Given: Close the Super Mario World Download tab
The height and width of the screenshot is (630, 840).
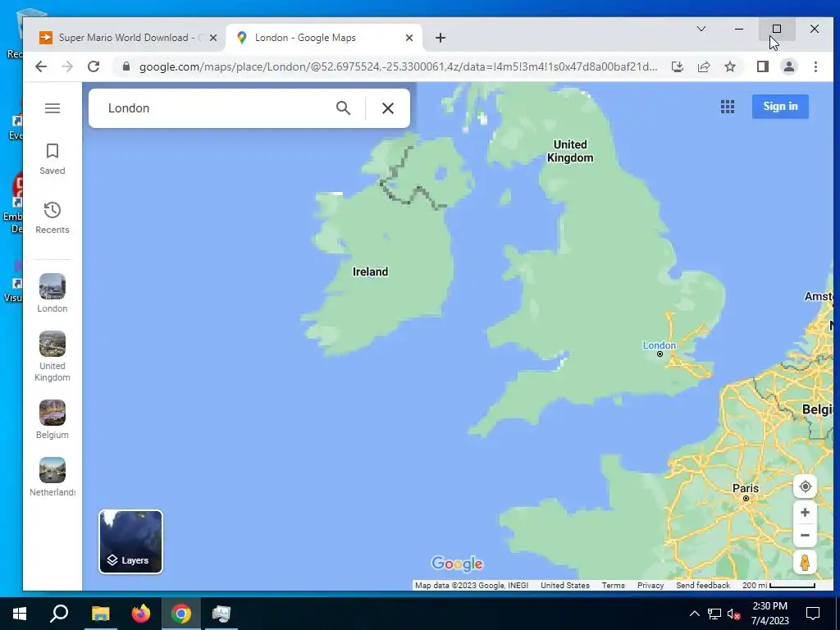Looking at the screenshot, I should tap(213, 38).
